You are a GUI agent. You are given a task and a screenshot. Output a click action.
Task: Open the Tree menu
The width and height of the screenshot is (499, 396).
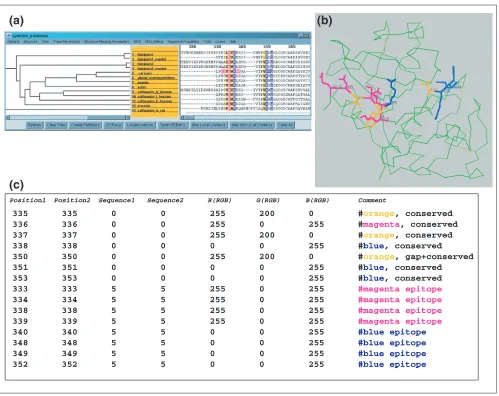pyautogui.click(x=45, y=42)
